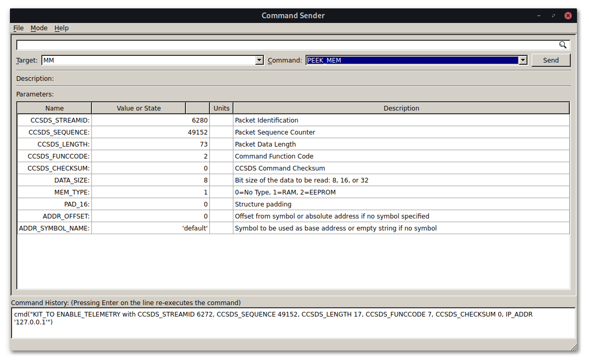Click the command search input field
Image resolution: width=589 pixels, height=364 pixels.
pos(287,45)
